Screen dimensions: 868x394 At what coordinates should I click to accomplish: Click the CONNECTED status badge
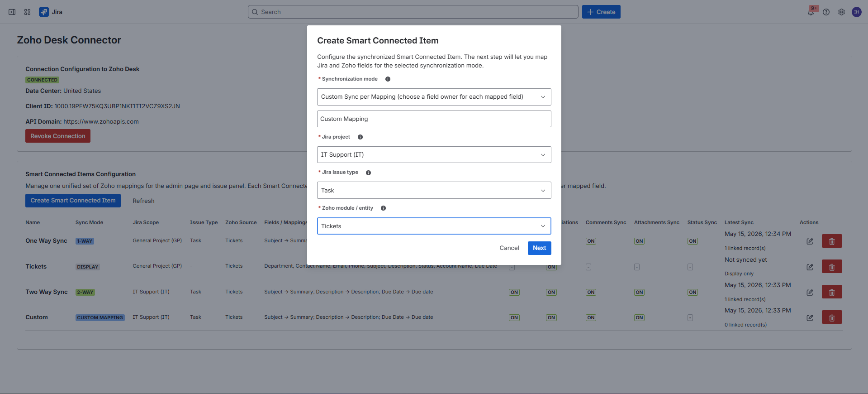point(42,80)
